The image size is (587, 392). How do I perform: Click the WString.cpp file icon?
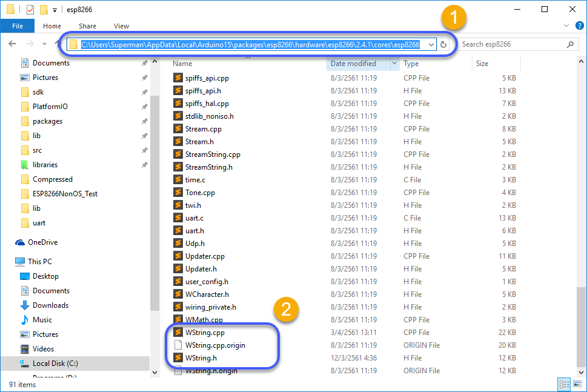(x=178, y=332)
